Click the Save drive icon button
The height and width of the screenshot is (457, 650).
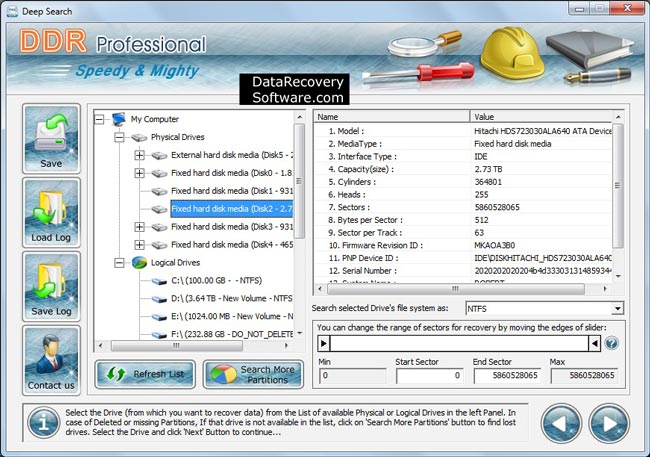(x=51, y=139)
